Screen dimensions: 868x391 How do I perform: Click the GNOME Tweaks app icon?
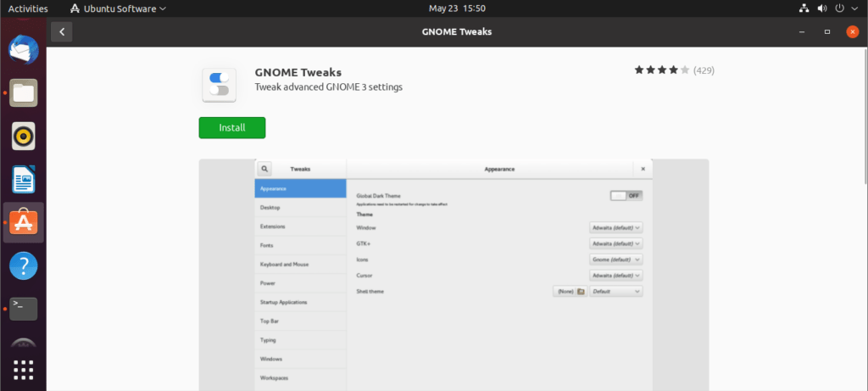[x=220, y=86]
